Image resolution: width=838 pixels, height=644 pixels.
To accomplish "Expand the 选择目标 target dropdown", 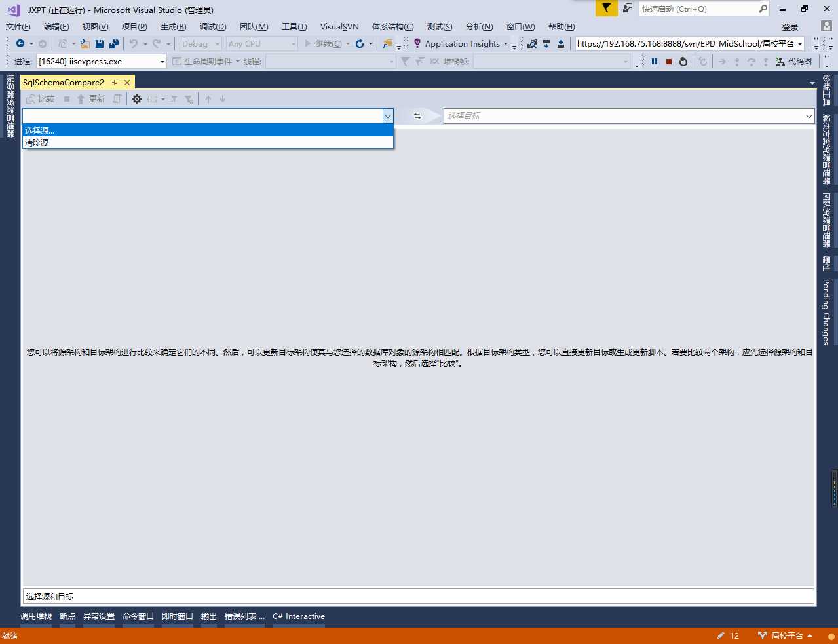I will 809,116.
